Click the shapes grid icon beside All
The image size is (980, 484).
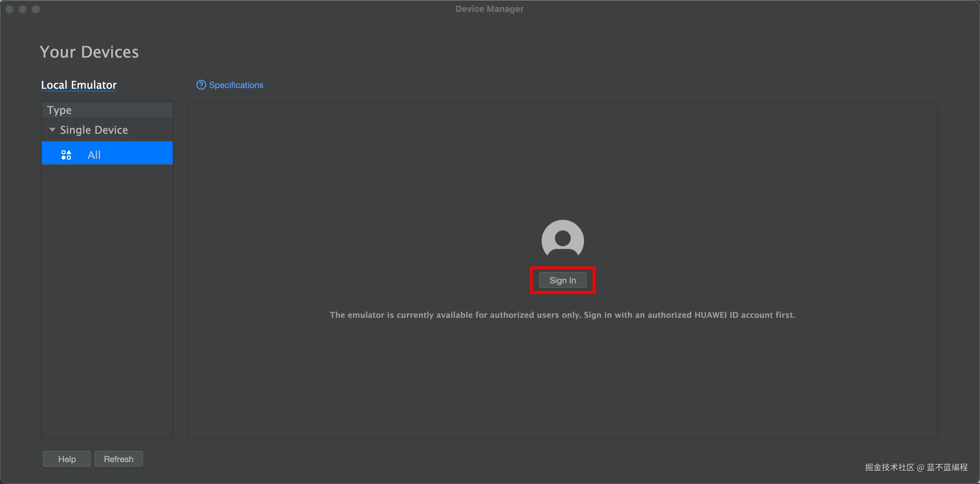pos(66,155)
